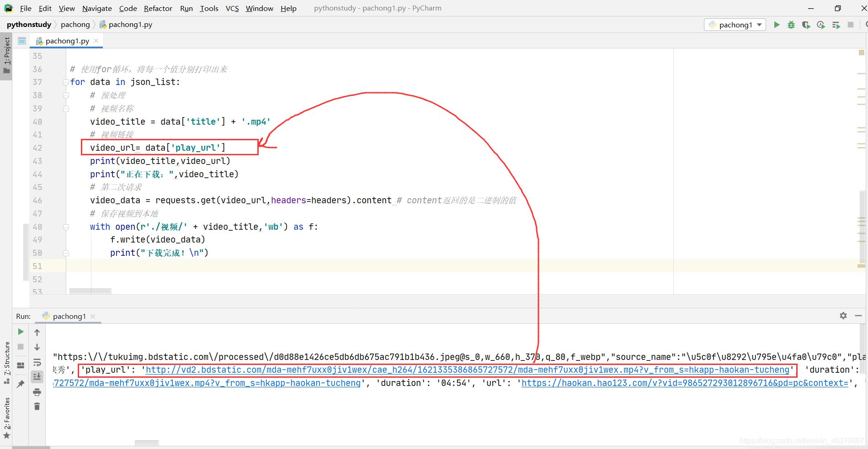Open the VCS menu
Screen dimensions: 868x449
point(232,8)
